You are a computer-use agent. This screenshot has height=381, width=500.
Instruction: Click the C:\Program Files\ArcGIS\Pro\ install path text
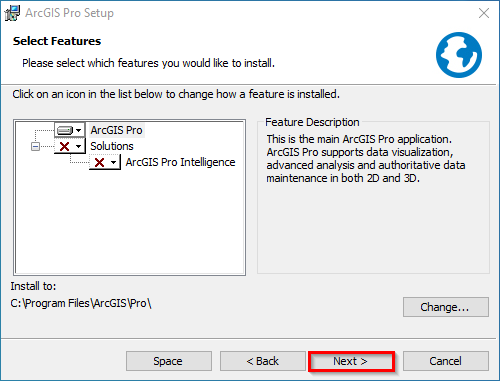(81, 303)
